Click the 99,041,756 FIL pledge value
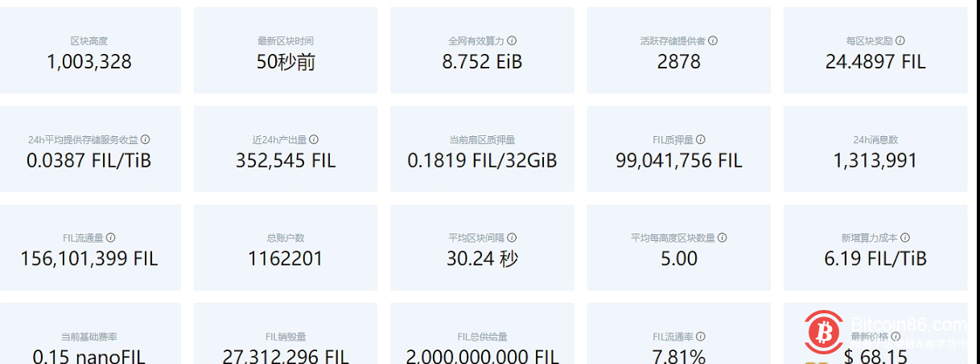This screenshot has width=980, height=364. 679,160
